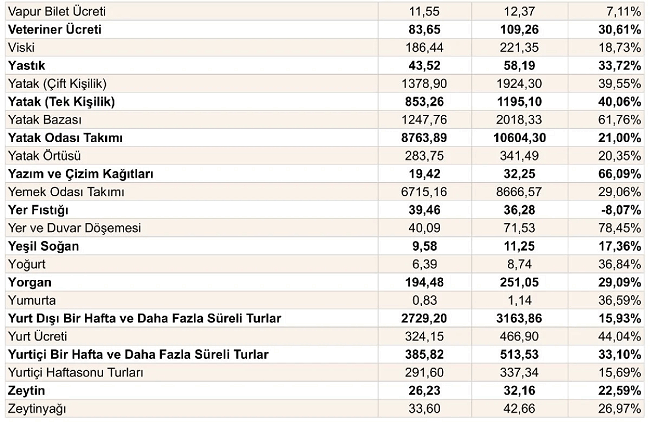The width and height of the screenshot is (650, 430).
Task: Select the Yer Fıstığı negative change -8,07%
Action: click(621, 210)
